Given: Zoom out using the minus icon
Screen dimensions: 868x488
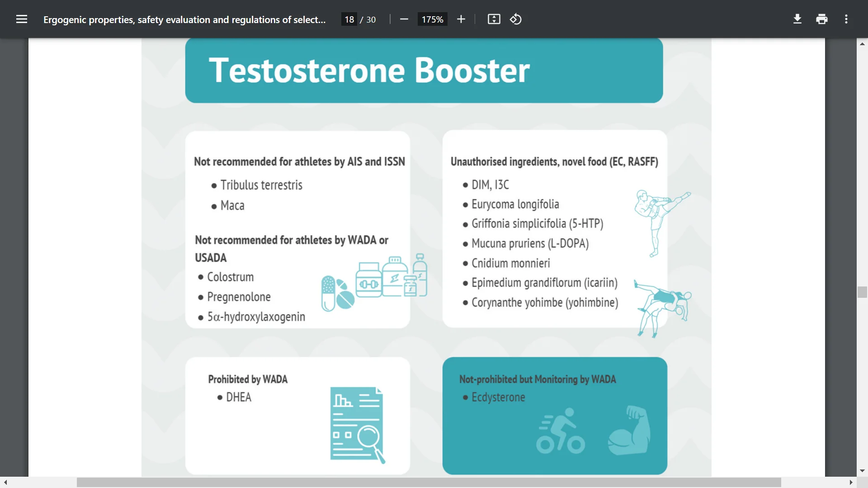Looking at the screenshot, I should pos(404,19).
